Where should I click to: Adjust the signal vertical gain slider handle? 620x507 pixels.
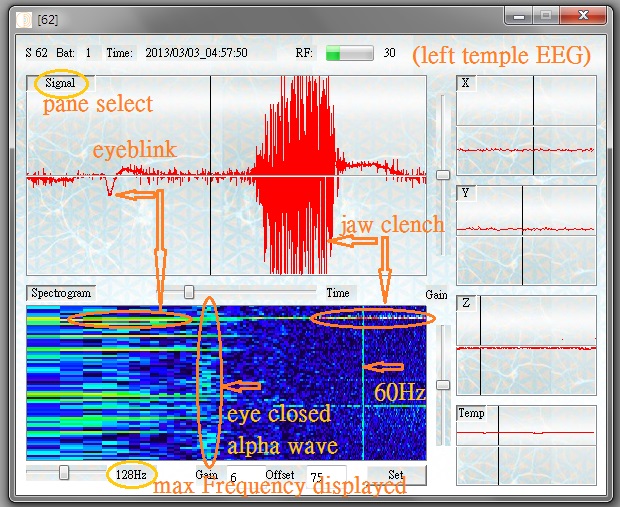(442, 174)
